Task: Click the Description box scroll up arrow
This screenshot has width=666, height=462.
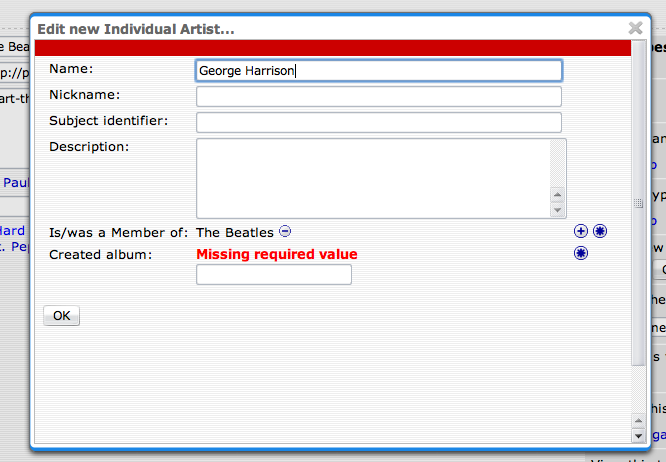Action: coord(558,196)
